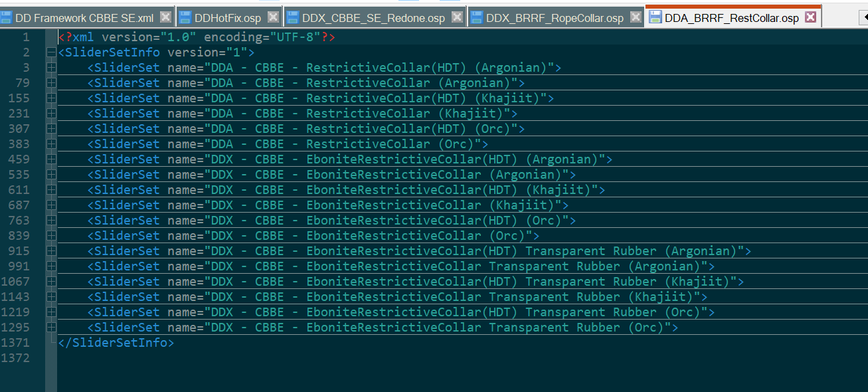Viewport: 868px width, 392px height.
Task: Close the DDX_BRRF_RopeCollar.osp tab
Action: click(x=636, y=17)
